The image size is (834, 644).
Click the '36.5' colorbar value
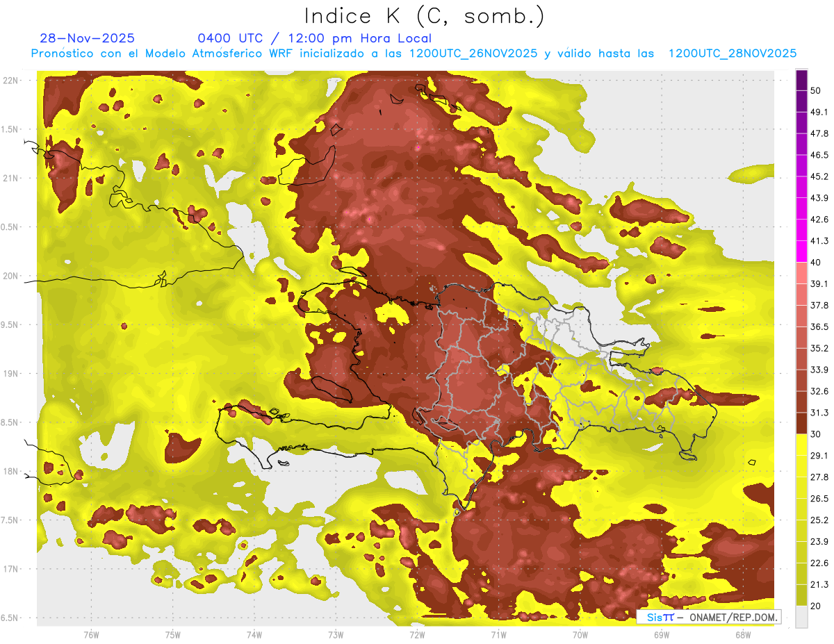819,327
